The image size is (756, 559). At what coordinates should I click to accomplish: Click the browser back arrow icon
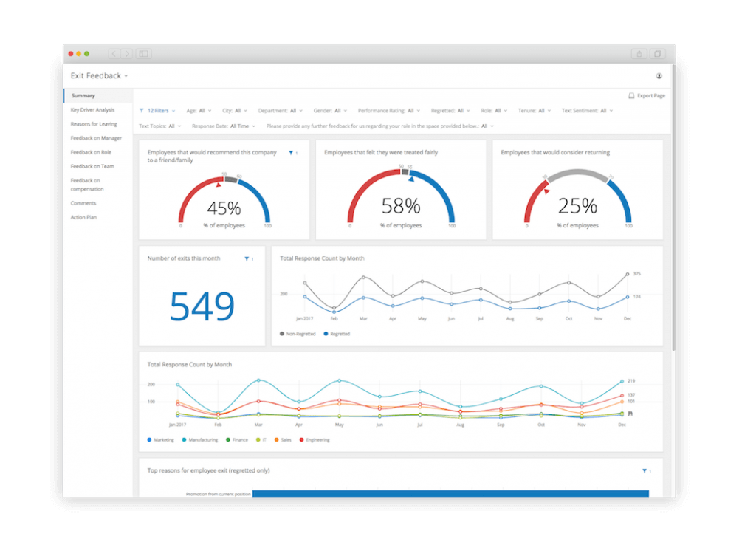113,53
